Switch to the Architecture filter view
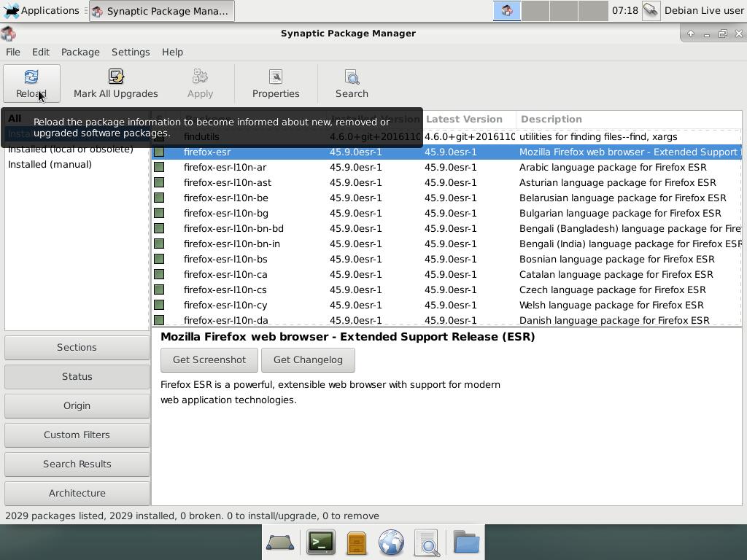Image resolution: width=747 pixels, height=560 pixels. [x=77, y=494]
